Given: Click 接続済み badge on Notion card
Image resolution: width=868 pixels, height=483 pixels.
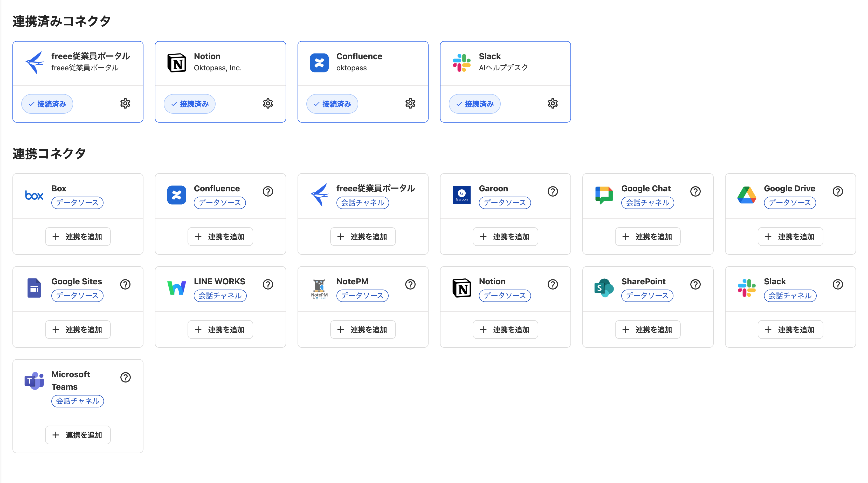Looking at the screenshot, I should click(190, 104).
